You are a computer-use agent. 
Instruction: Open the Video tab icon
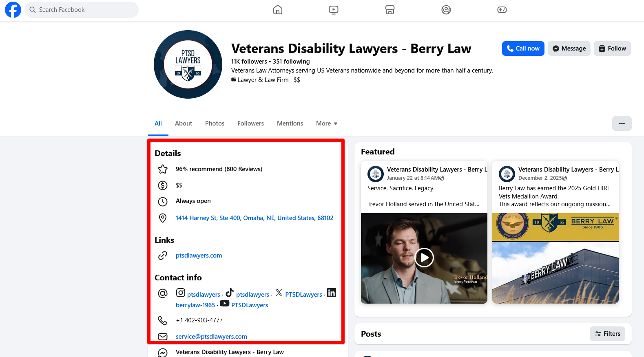click(334, 10)
